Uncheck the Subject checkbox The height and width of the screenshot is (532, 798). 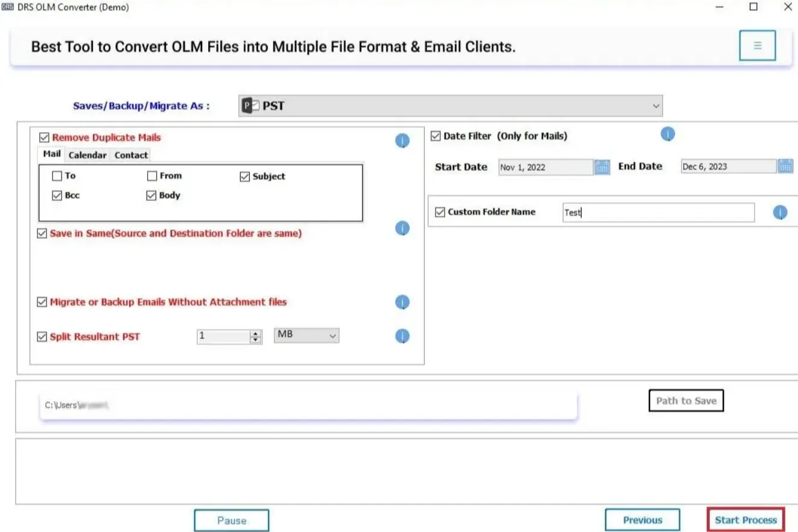click(x=244, y=177)
